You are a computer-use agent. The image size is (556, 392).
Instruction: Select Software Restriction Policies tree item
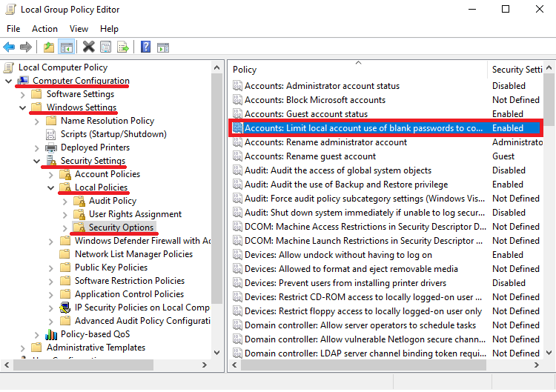[130, 281]
